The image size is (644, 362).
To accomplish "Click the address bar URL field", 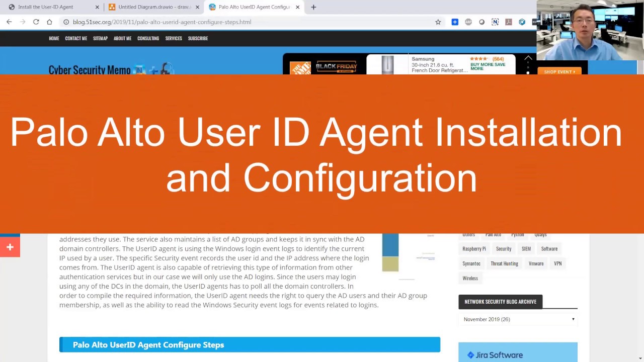I will pos(247,22).
